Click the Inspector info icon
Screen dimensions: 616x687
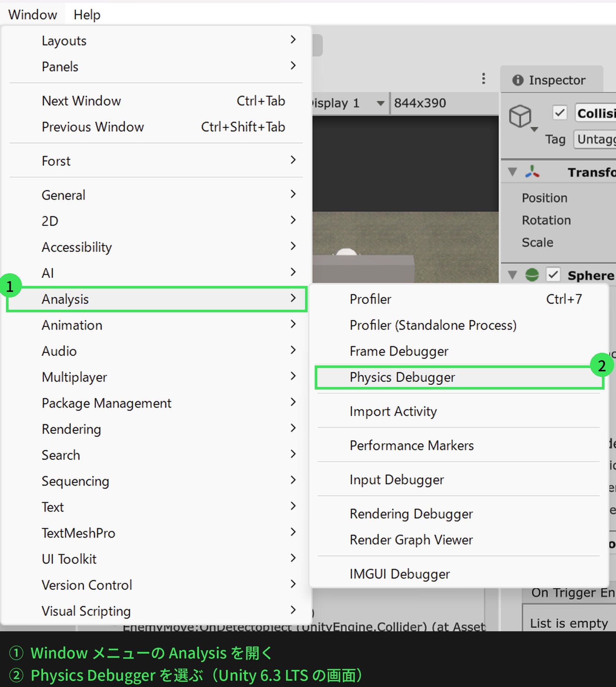pyautogui.click(x=518, y=80)
